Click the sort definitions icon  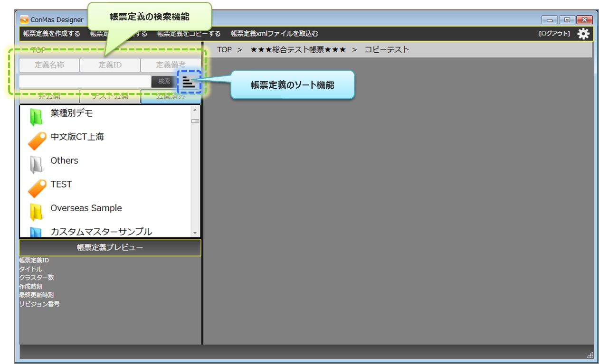(x=189, y=82)
